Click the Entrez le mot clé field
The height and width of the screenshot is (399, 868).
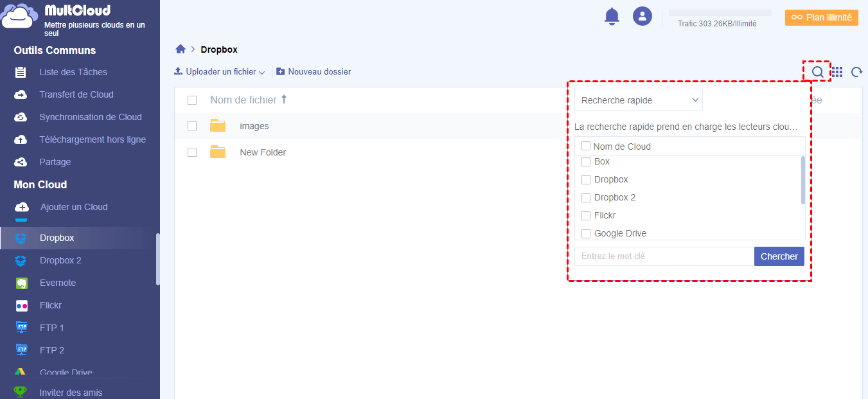664,256
